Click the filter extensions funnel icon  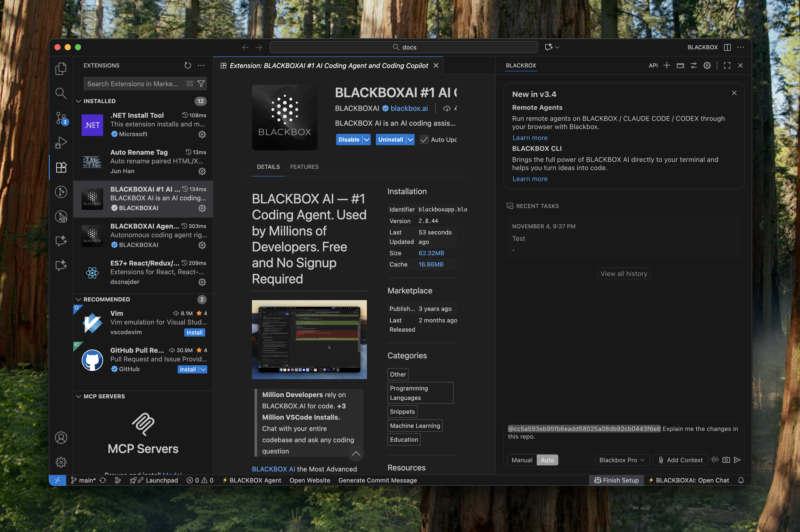pos(201,84)
